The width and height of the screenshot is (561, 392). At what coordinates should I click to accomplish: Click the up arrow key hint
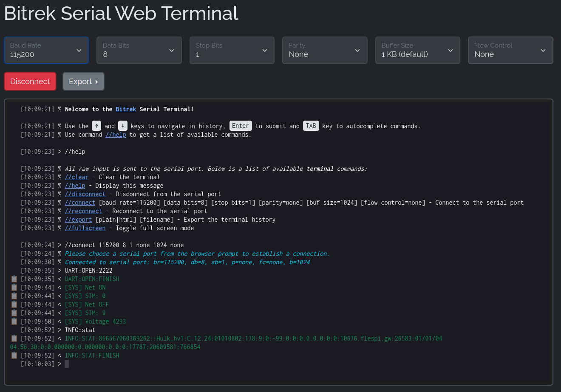97,126
